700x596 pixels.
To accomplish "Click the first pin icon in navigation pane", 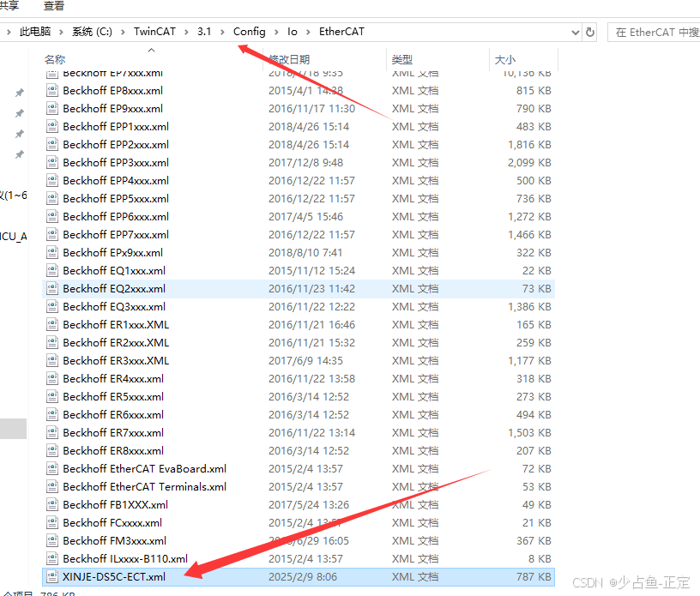I will coord(19,93).
